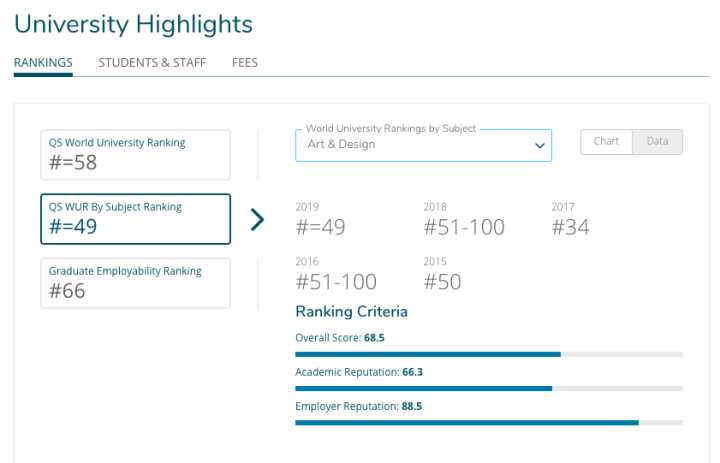The height and width of the screenshot is (463, 720).
Task: Click the 2019 year label
Action: coord(307,207)
